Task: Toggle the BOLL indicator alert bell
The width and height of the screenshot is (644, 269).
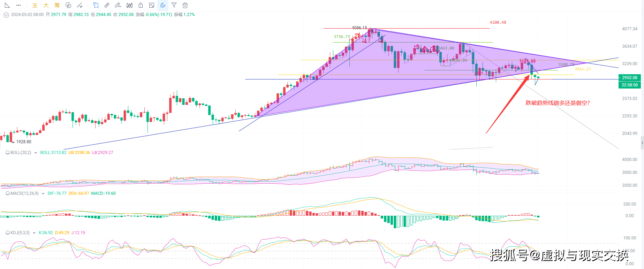Action: point(7,153)
